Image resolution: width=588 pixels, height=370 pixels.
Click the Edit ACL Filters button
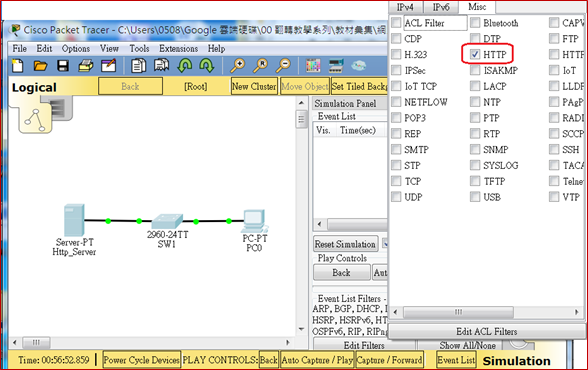pos(486,331)
